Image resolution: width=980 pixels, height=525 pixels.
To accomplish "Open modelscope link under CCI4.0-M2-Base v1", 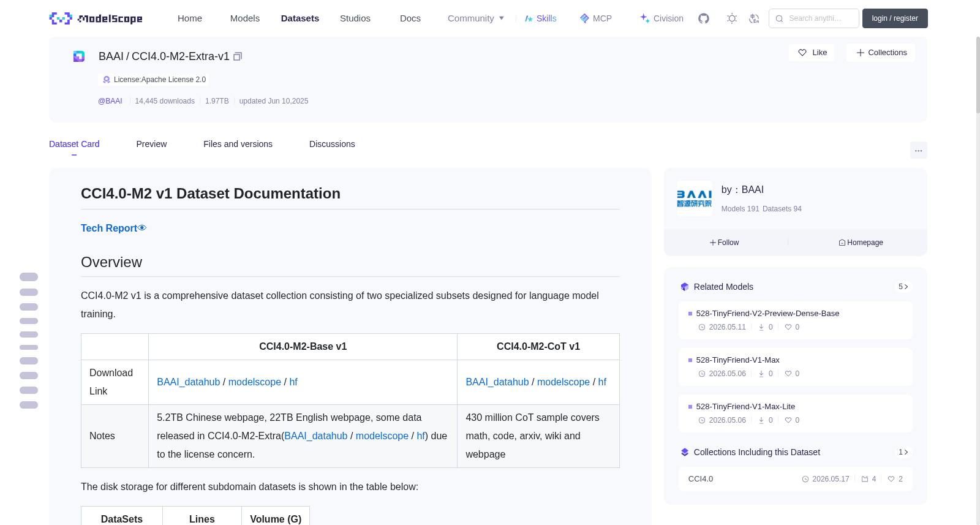I will tap(255, 382).
